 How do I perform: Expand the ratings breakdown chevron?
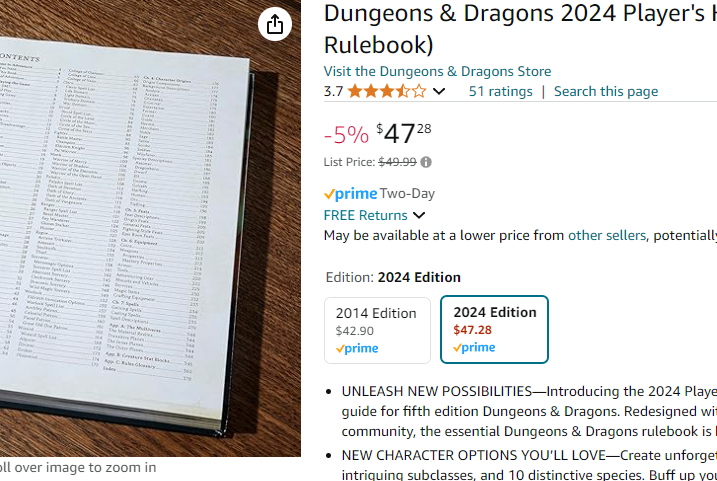point(438,92)
